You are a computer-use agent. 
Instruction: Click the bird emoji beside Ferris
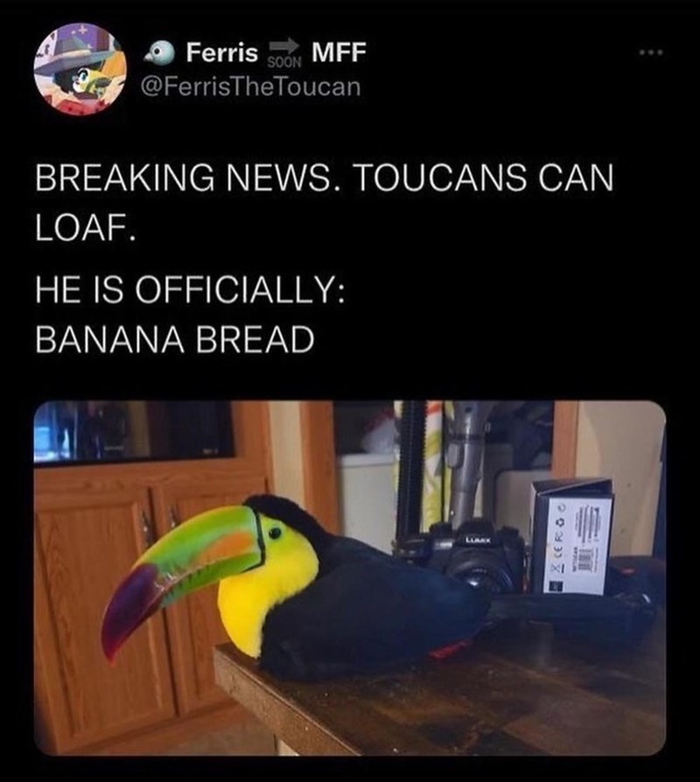[x=159, y=52]
